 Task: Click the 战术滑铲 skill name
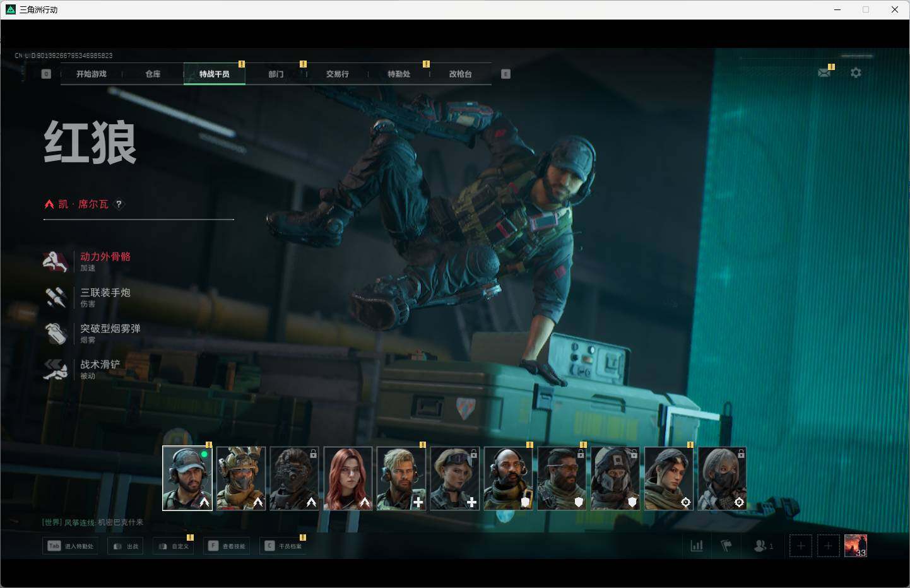click(100, 365)
